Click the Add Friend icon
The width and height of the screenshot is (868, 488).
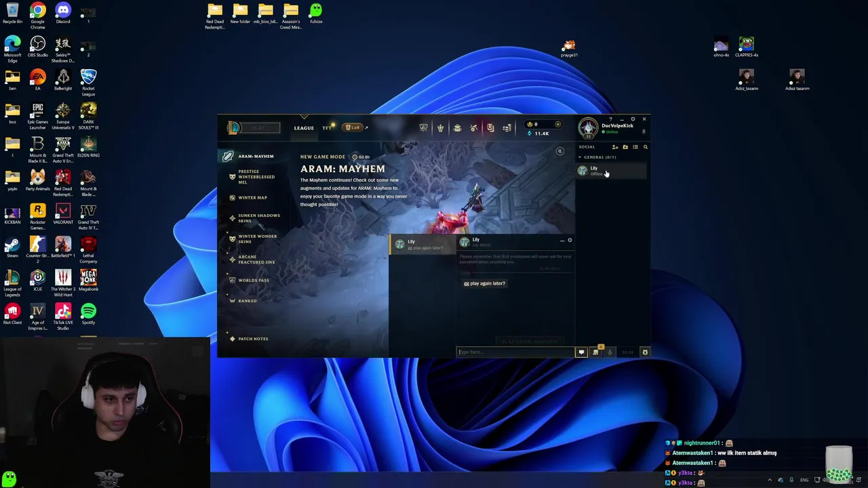pyautogui.click(x=615, y=147)
